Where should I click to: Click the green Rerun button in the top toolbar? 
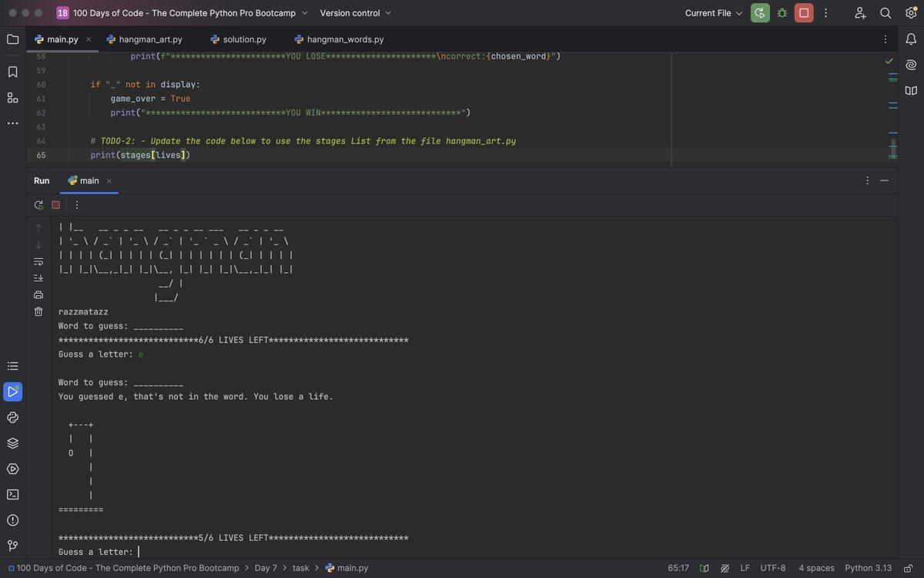point(760,13)
